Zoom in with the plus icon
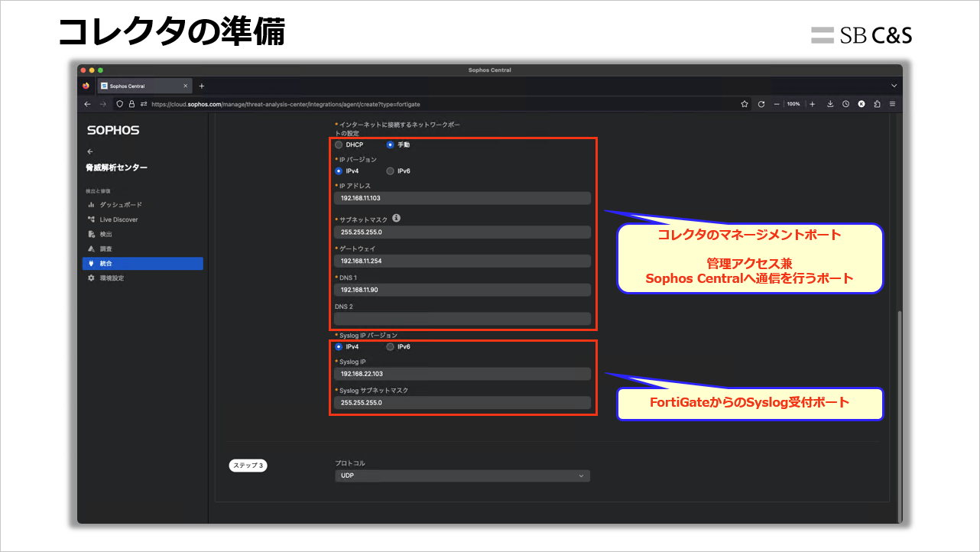Viewport: 980px width, 552px height. [812, 104]
